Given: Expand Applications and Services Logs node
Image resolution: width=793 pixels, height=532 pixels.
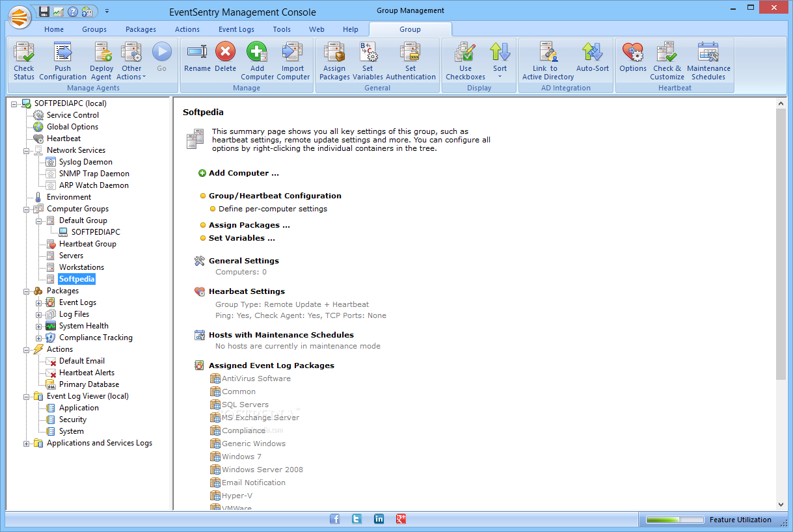Looking at the screenshot, I should (27, 443).
